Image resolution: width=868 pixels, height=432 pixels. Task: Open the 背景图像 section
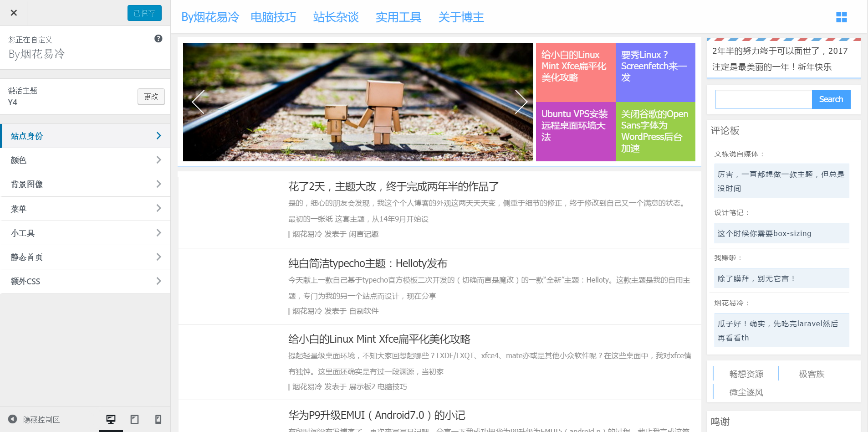point(85,184)
